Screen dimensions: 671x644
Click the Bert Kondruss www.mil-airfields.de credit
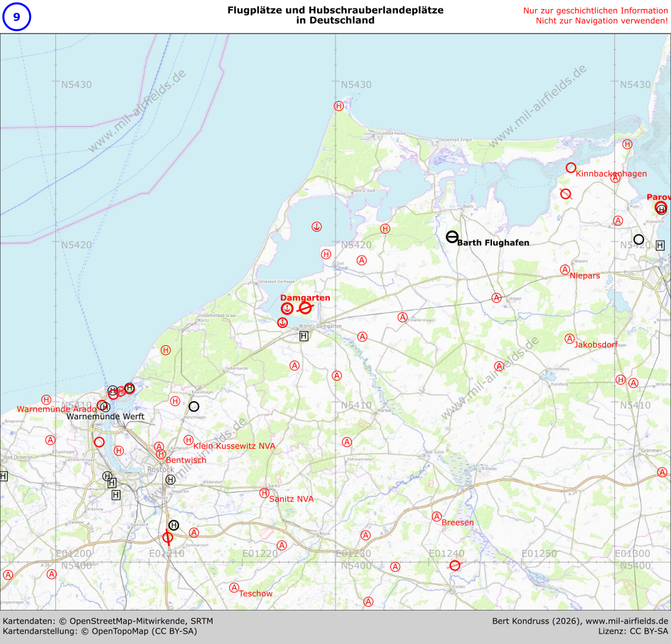580,621
